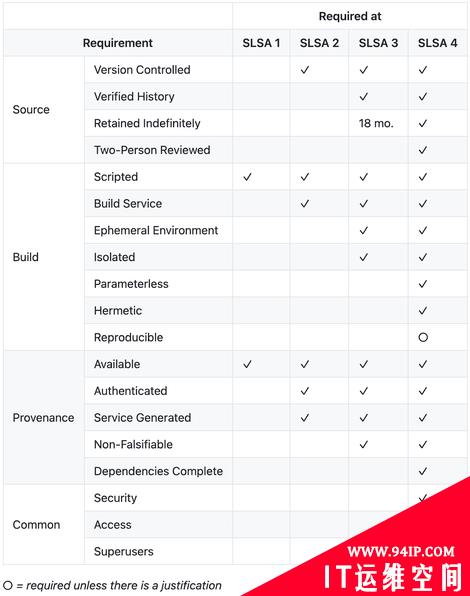The width and height of the screenshot is (470, 596).
Task: Select the SLSA 1 column header
Action: click(261, 43)
